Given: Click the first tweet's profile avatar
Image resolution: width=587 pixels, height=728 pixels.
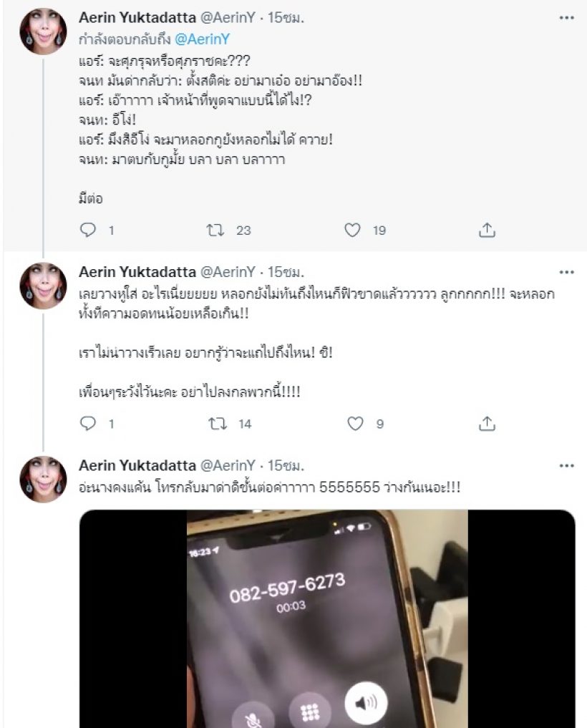Looking at the screenshot, I should point(43,31).
